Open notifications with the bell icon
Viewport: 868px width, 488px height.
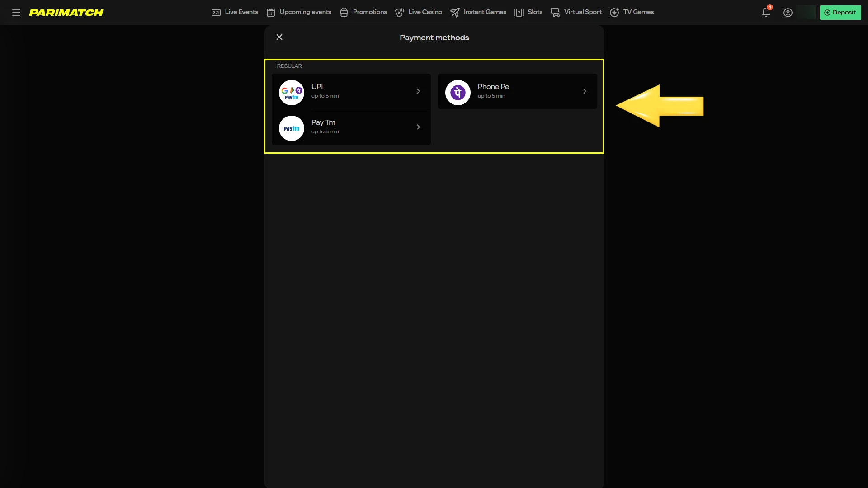click(x=766, y=12)
